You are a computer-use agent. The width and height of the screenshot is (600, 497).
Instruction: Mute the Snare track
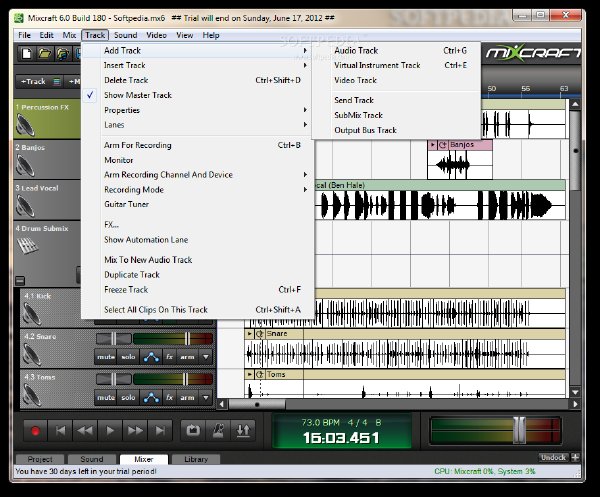106,357
